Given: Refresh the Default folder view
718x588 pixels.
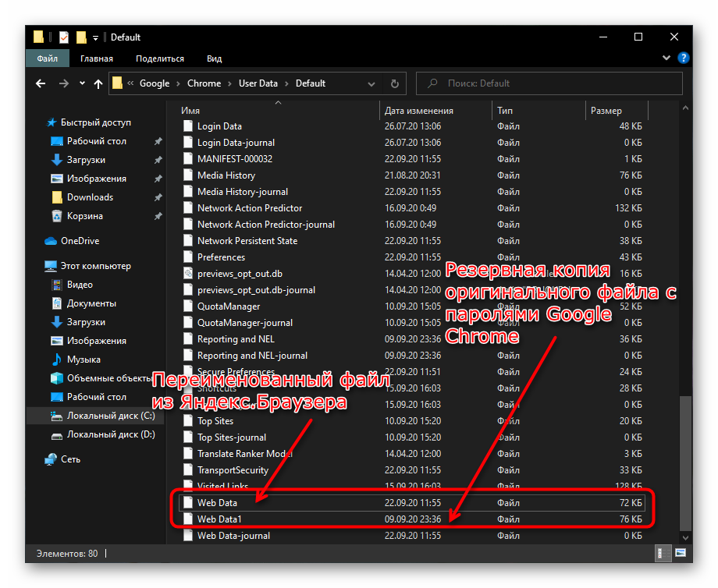Looking at the screenshot, I should [394, 83].
